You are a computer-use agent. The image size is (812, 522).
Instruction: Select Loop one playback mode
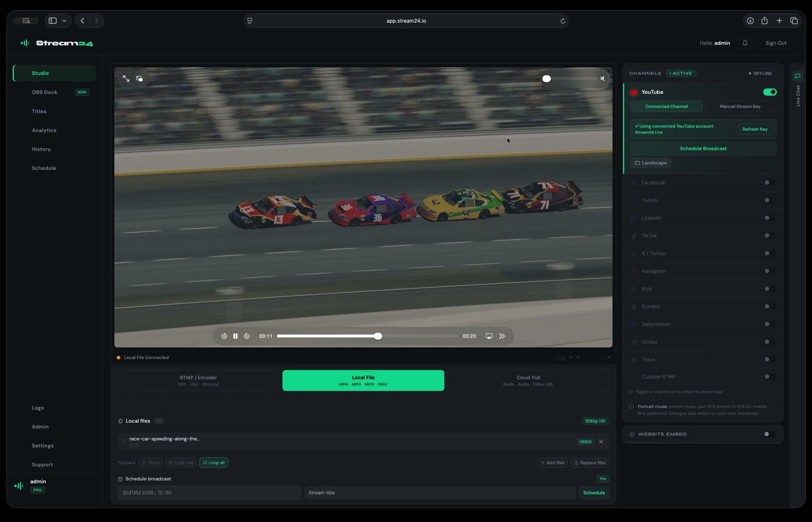(181, 463)
